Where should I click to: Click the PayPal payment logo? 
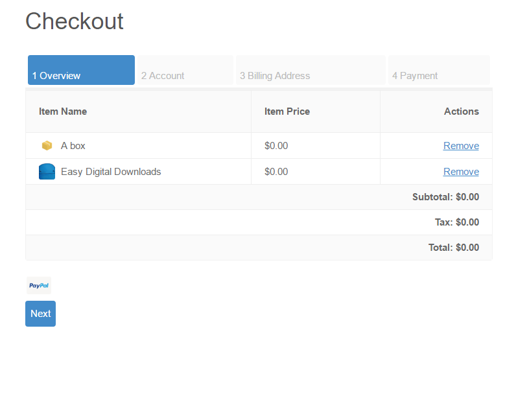(x=39, y=285)
